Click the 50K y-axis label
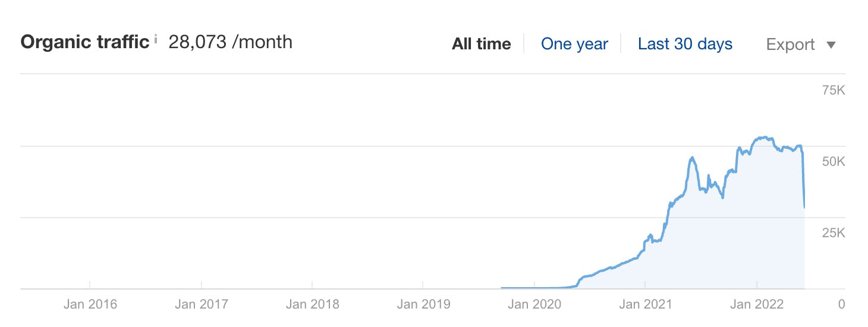Image resolution: width=868 pixels, height=327 pixels. coord(833,162)
